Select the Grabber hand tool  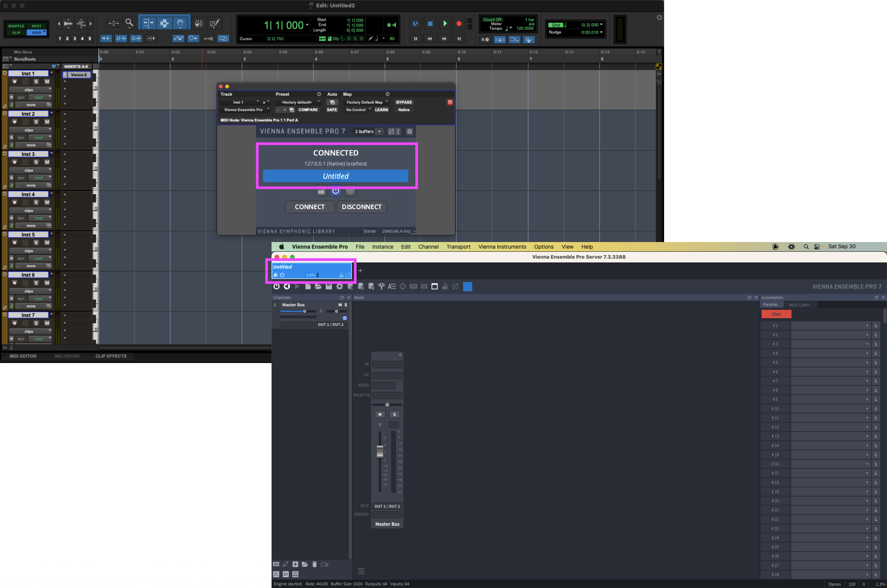tap(181, 23)
